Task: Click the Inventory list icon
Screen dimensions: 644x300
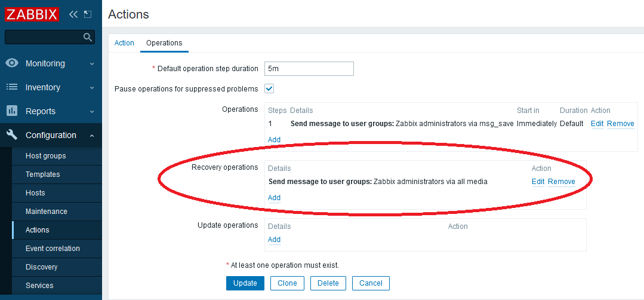Action: pos(12,87)
